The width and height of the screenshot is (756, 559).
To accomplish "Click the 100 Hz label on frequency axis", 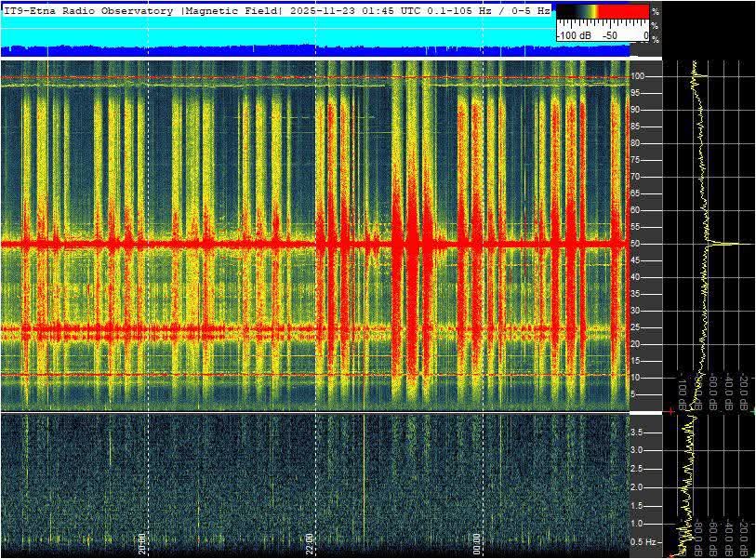I will pos(639,76).
